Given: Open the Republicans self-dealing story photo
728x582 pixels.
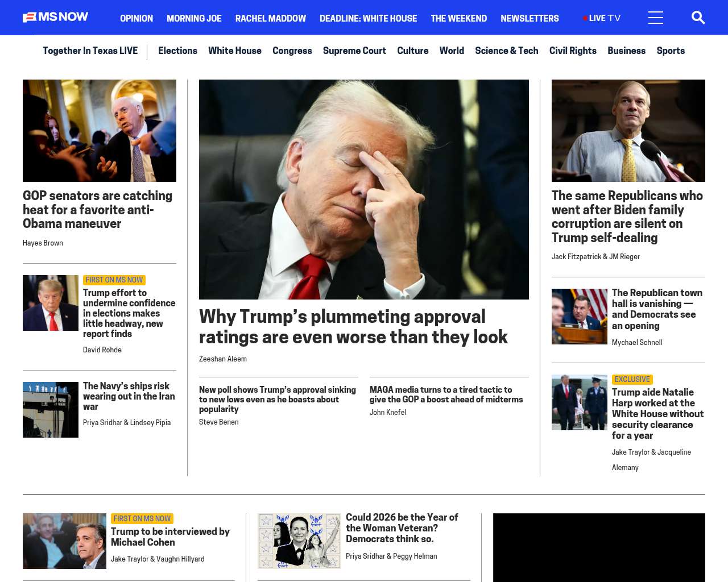Looking at the screenshot, I should 628,131.
